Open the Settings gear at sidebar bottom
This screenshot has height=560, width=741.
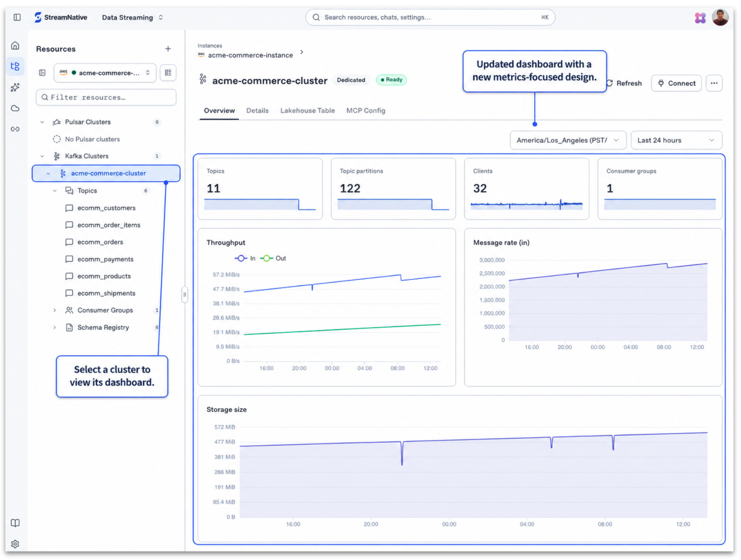[x=15, y=544]
